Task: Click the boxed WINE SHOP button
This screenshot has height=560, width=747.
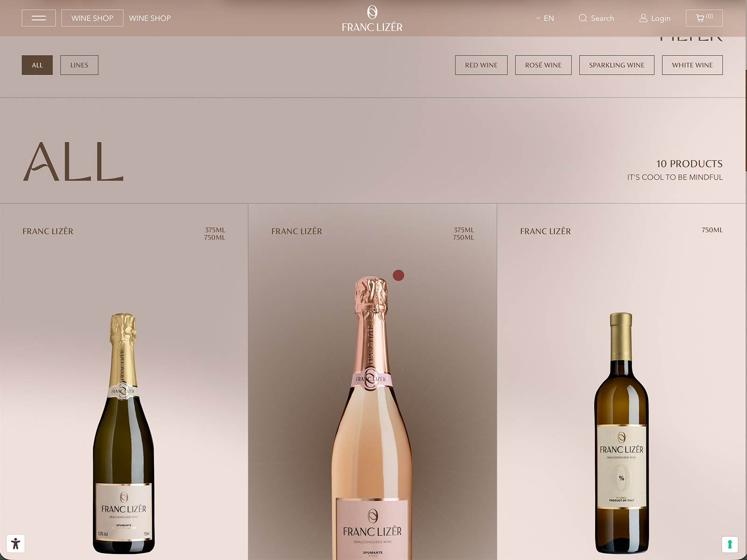Action: tap(92, 18)
